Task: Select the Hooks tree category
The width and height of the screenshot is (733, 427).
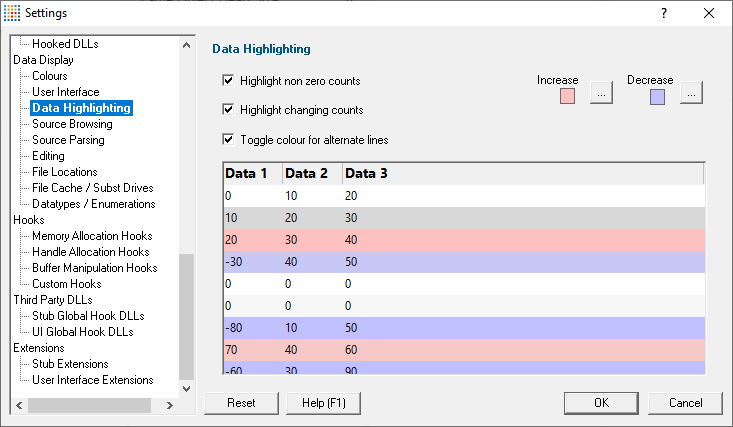Action: point(29,220)
